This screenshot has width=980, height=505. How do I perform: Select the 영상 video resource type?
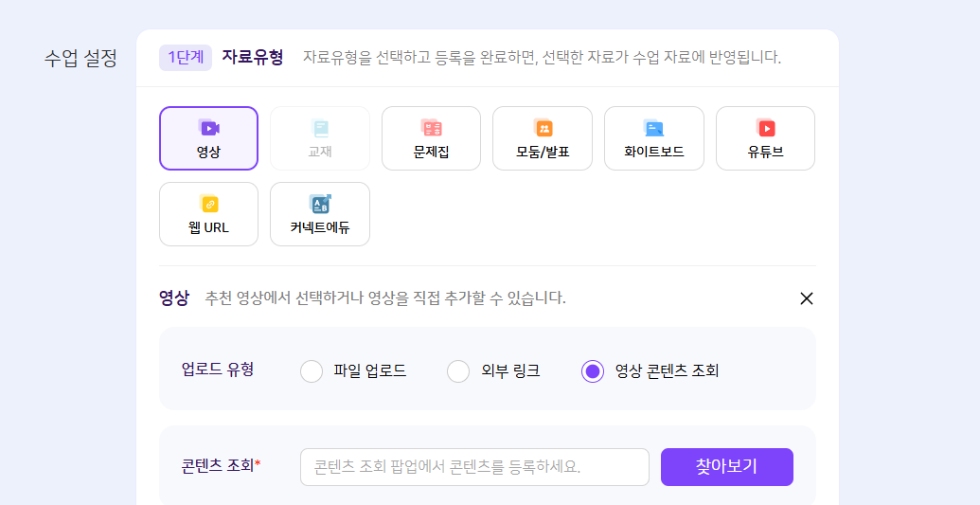click(208, 138)
